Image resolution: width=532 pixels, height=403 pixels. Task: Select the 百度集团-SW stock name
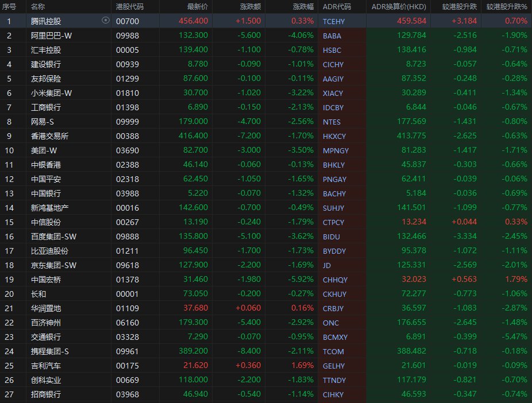[53, 237]
